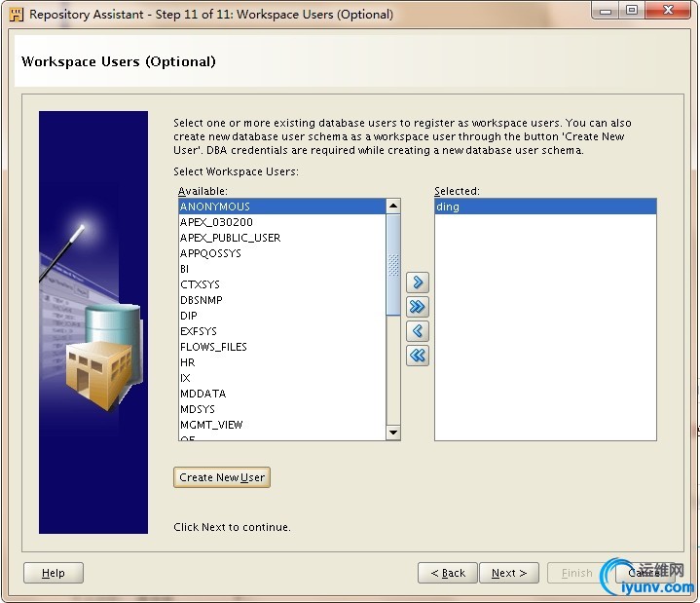The width and height of the screenshot is (700, 603).
Task: Click the Available list scroll up arrow
Action: coord(393,206)
